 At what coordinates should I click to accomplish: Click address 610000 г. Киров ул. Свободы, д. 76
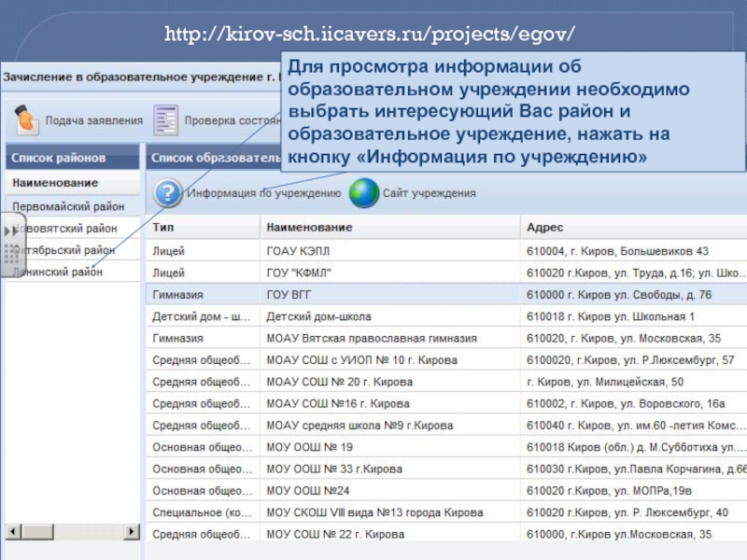pyautogui.click(x=619, y=295)
